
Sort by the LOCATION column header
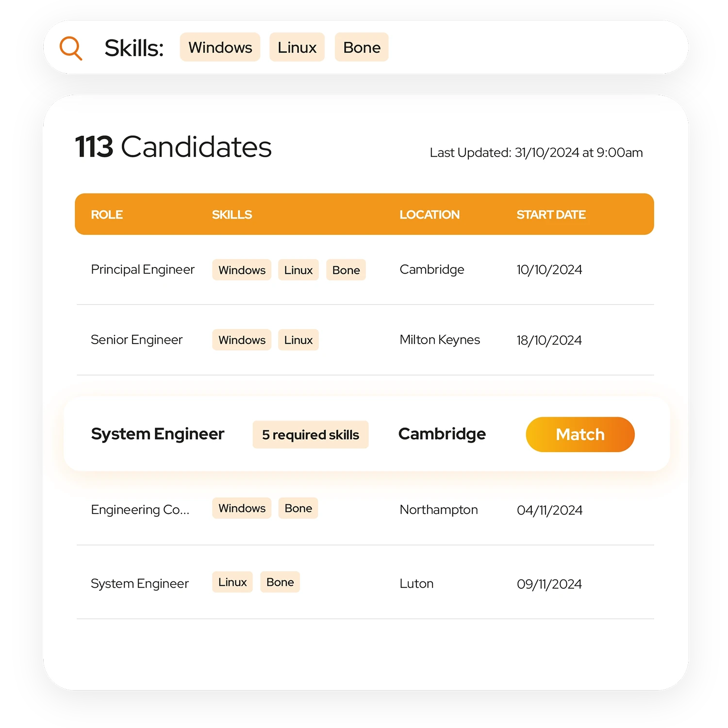coord(430,215)
